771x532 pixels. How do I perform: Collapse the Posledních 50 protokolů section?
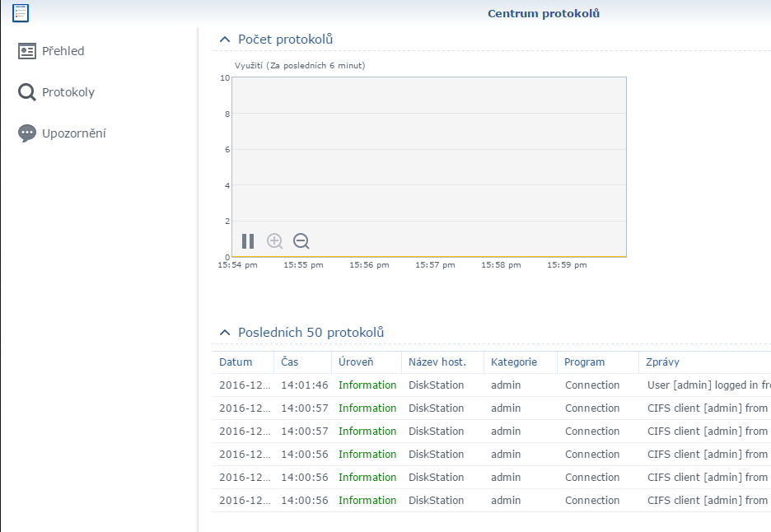(225, 333)
